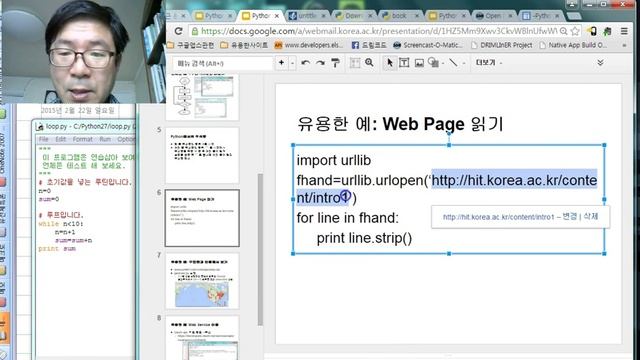Add a new slide with plus button
640x360 pixels.
click(281, 63)
